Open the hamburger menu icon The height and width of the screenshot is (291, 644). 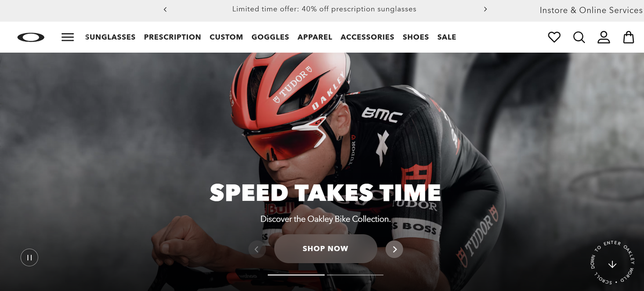tap(68, 37)
